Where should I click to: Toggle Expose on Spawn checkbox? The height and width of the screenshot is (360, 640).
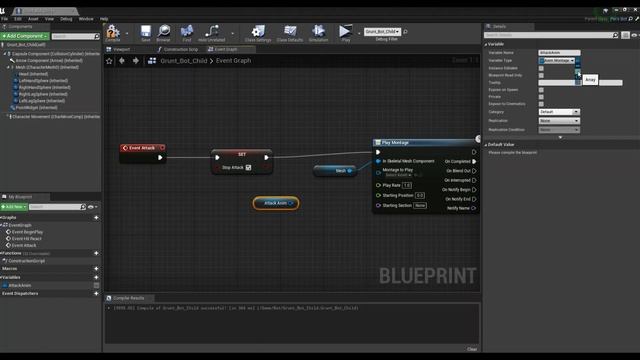(541, 90)
